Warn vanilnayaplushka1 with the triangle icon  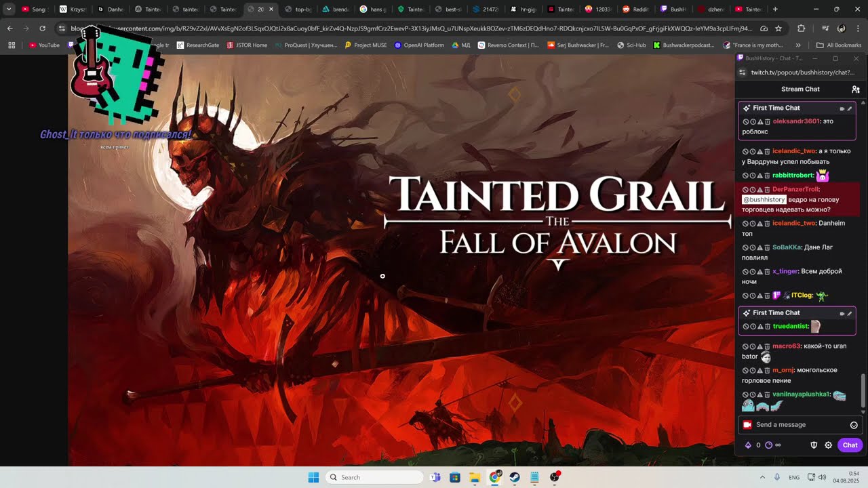click(x=760, y=394)
